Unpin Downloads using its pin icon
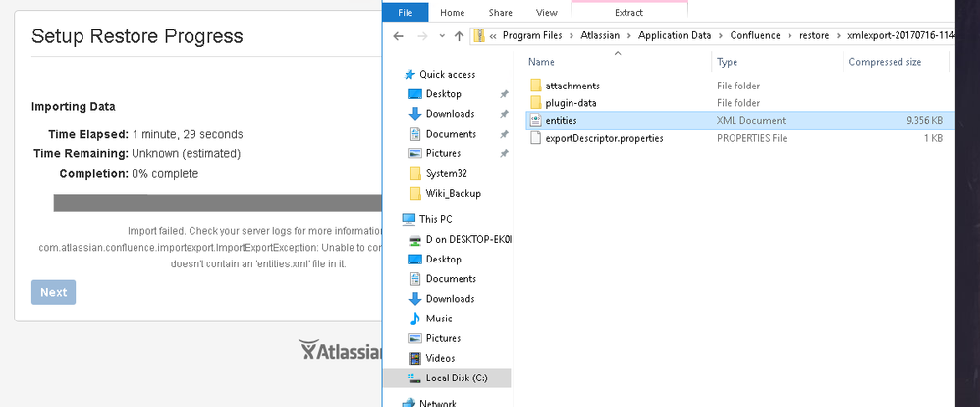Image resolution: width=980 pixels, height=407 pixels. pyautogui.click(x=504, y=114)
